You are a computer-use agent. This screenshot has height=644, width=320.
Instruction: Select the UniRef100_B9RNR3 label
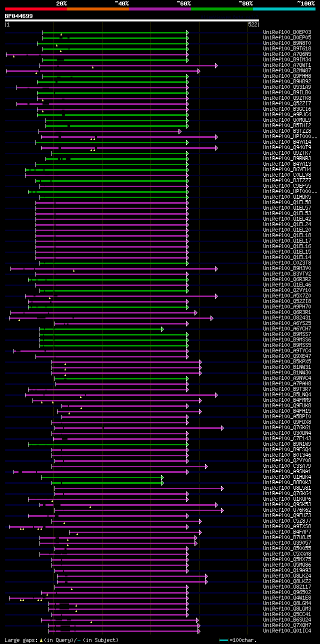click(287, 159)
